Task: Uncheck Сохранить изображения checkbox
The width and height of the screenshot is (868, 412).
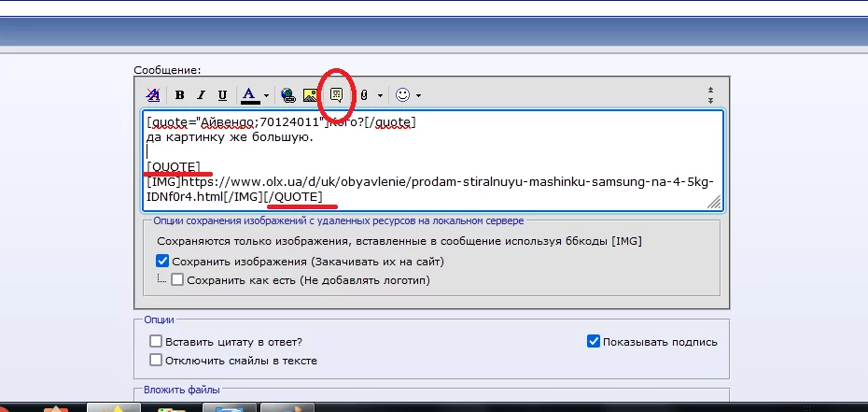Action: pos(162,261)
